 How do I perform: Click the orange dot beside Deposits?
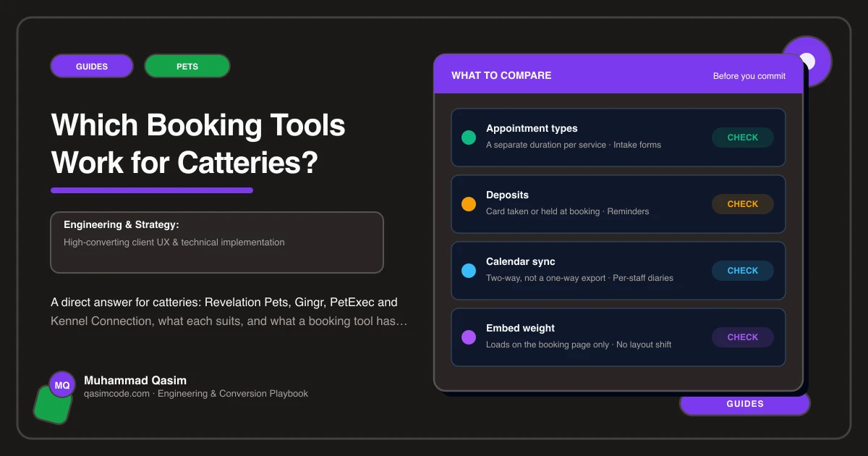click(x=469, y=204)
